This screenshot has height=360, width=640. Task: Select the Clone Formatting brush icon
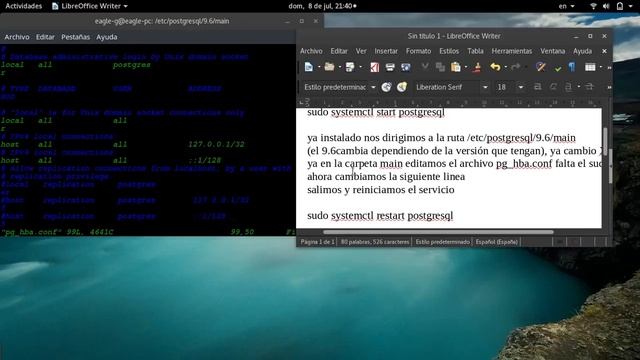(476, 67)
